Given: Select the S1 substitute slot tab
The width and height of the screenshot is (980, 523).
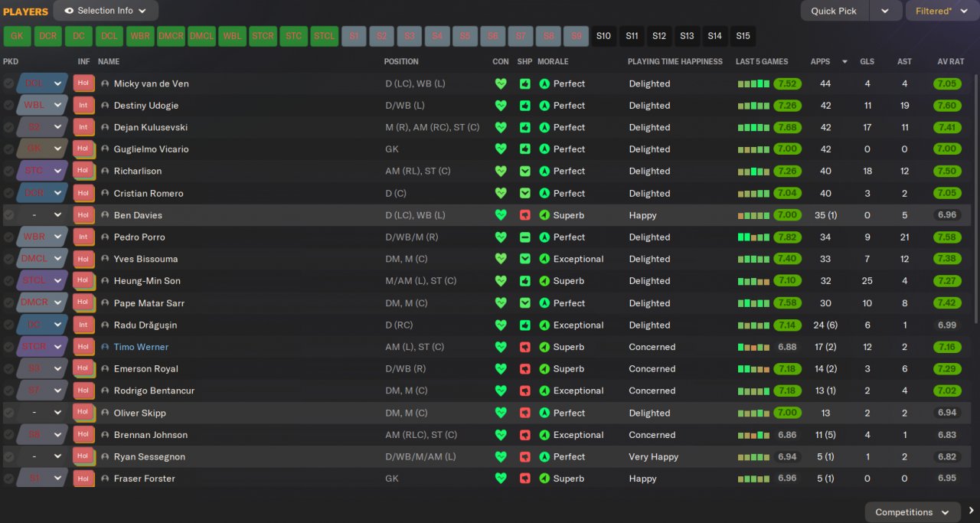Looking at the screenshot, I should pos(354,36).
